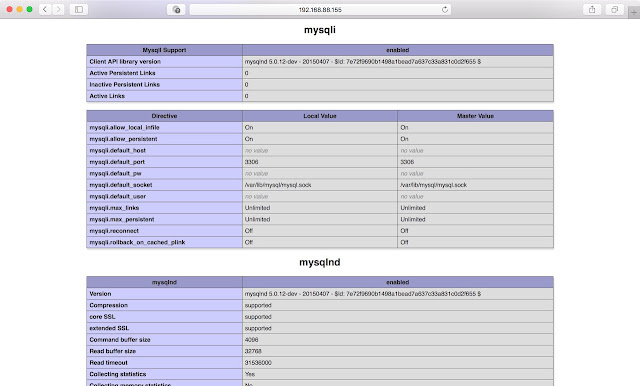Image resolution: width=640 pixels, height=386 pixels.
Task: Click the core SSL row label
Action: click(x=102, y=316)
